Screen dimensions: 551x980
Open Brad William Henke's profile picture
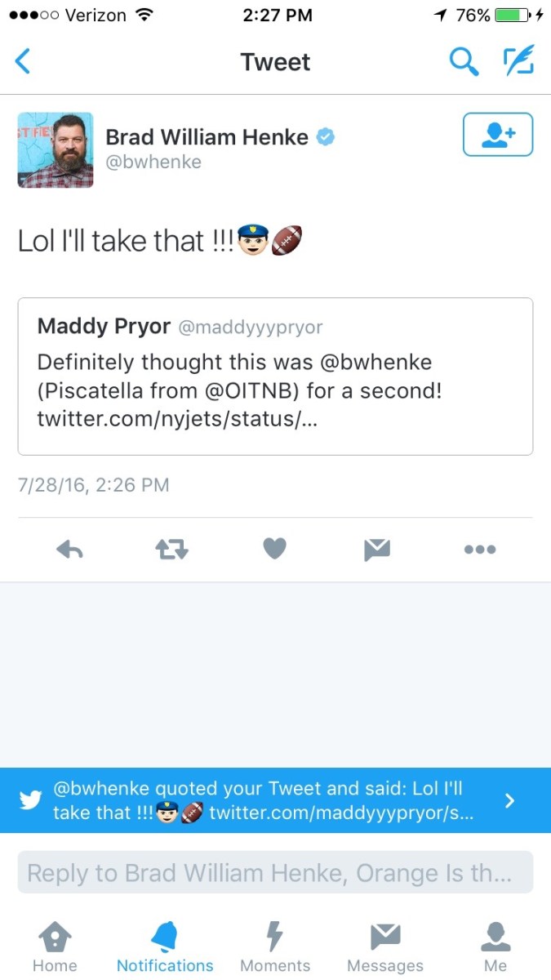point(56,150)
